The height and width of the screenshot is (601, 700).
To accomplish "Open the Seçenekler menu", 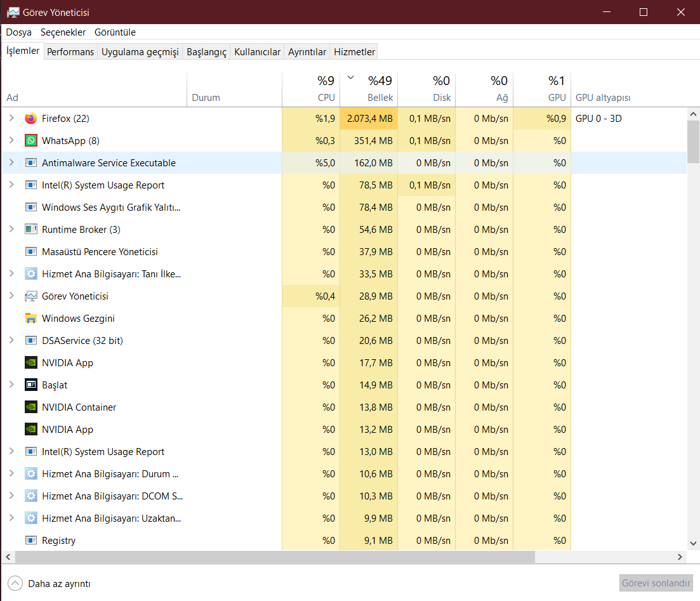I will (x=63, y=32).
